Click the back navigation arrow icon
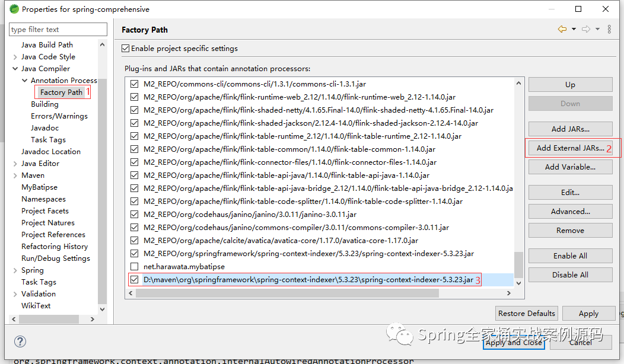 (562, 29)
